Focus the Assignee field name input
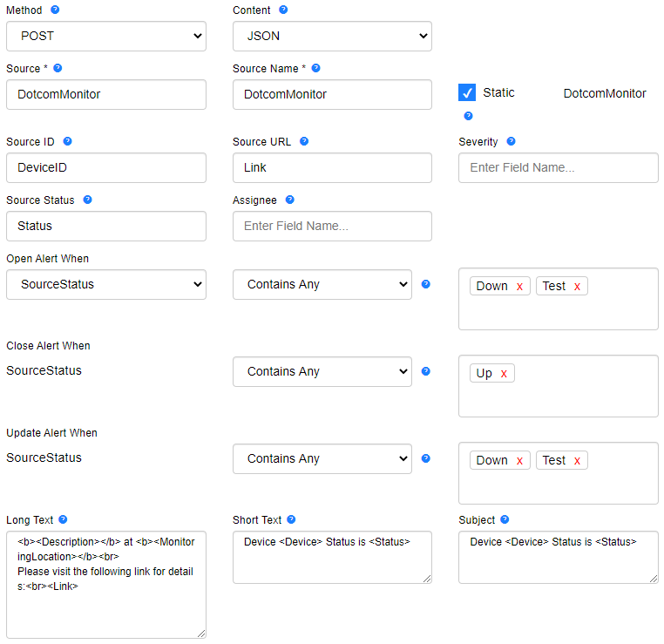664x644 pixels. click(x=332, y=226)
